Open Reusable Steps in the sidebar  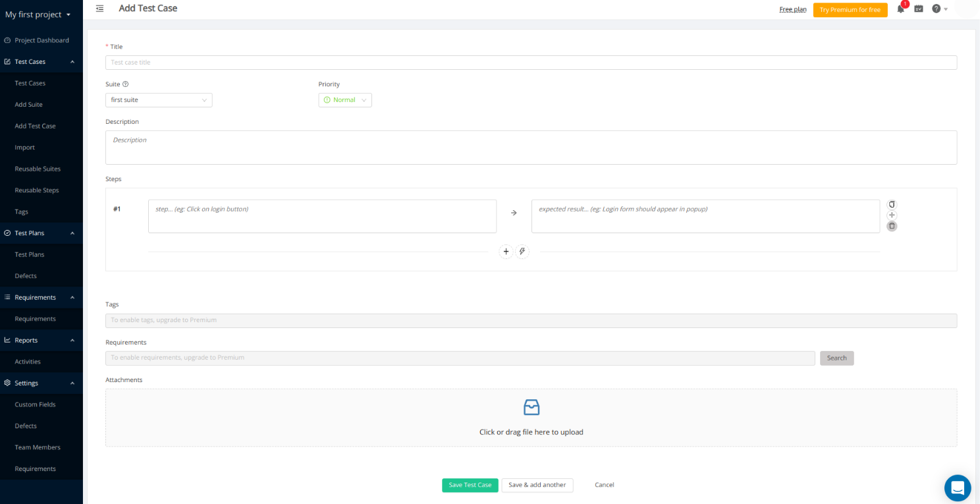click(37, 190)
